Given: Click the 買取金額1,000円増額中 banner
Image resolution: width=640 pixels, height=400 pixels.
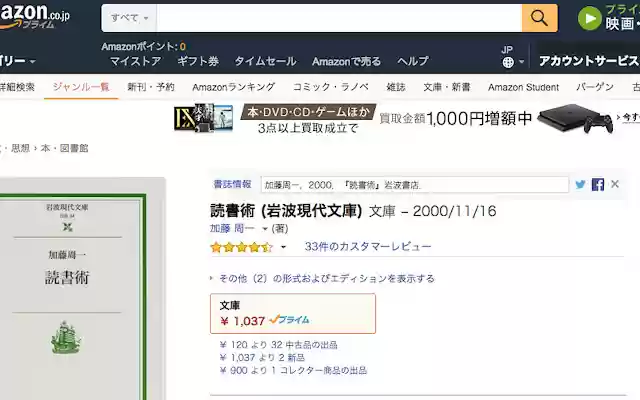Looking at the screenshot, I should point(456,118).
